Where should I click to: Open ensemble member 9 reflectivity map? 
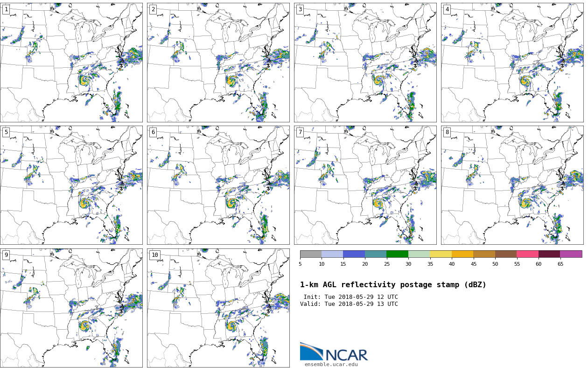[x=71, y=308]
